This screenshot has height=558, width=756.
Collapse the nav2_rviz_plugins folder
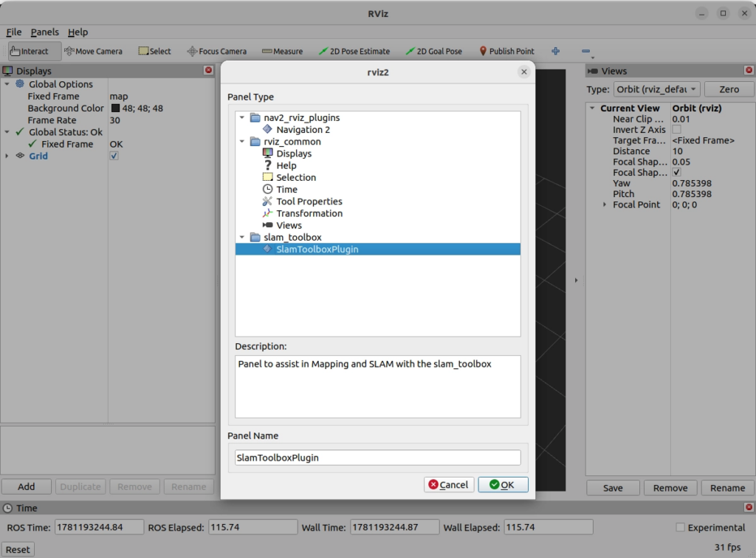242,117
